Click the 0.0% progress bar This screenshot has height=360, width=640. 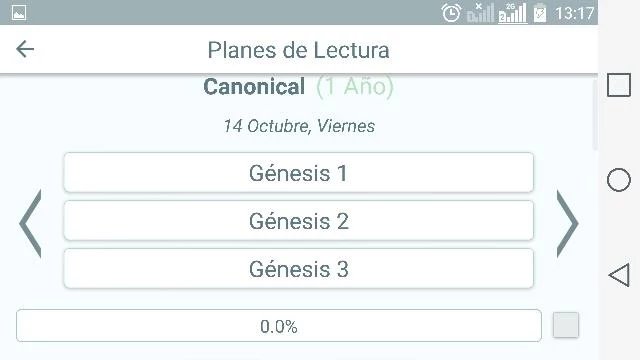tap(279, 326)
